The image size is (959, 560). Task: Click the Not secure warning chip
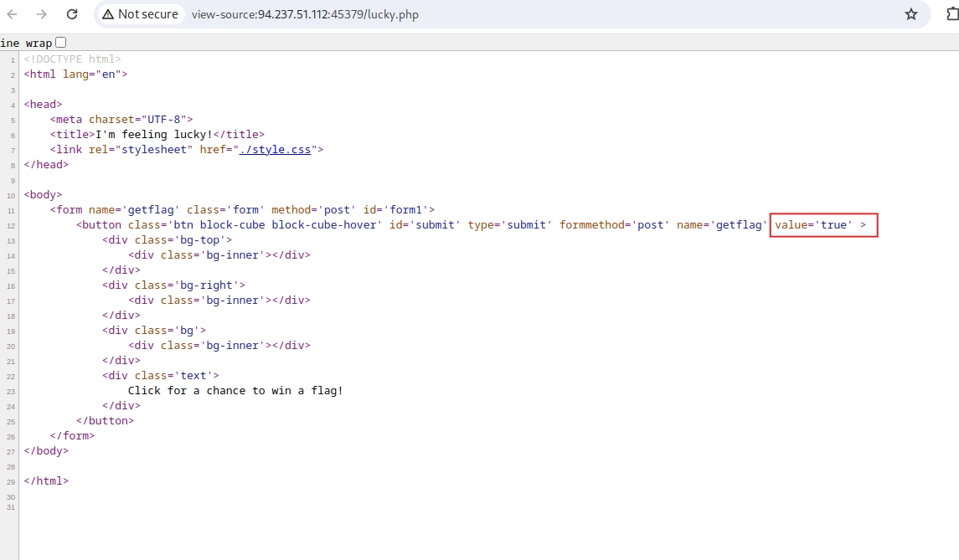coord(140,14)
